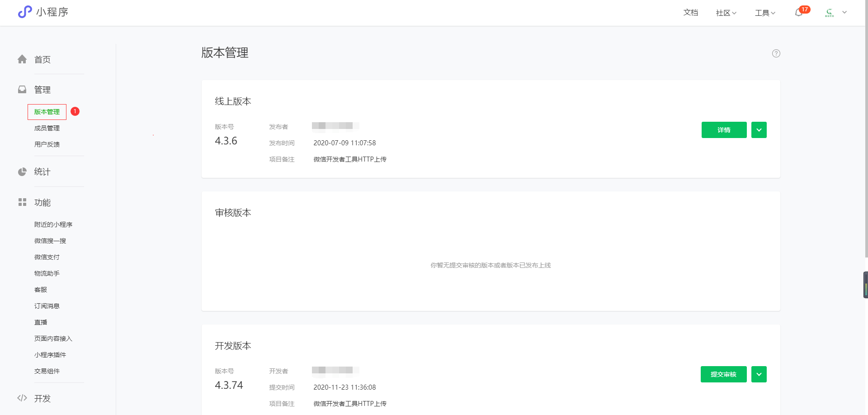Open dropdown arrow next to 详情 button
868x415 pixels.
759,130
